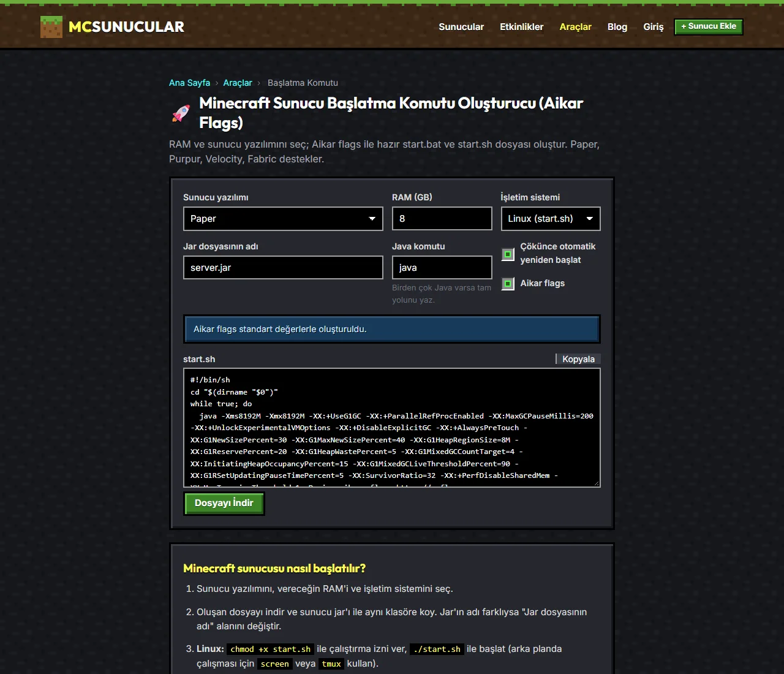The image size is (784, 674).
Task: Click the + Sunucu Ekle button
Action: click(709, 26)
